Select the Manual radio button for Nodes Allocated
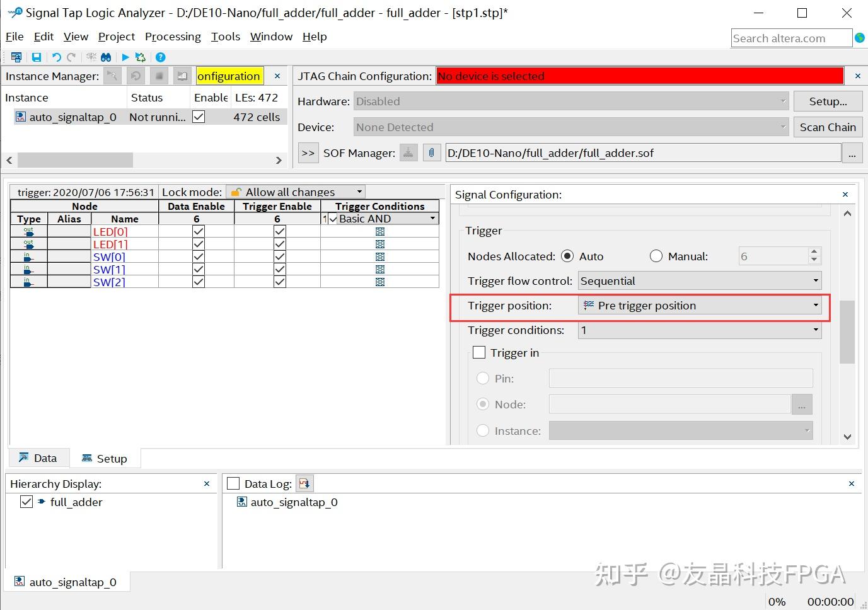This screenshot has width=868, height=610. click(x=656, y=256)
